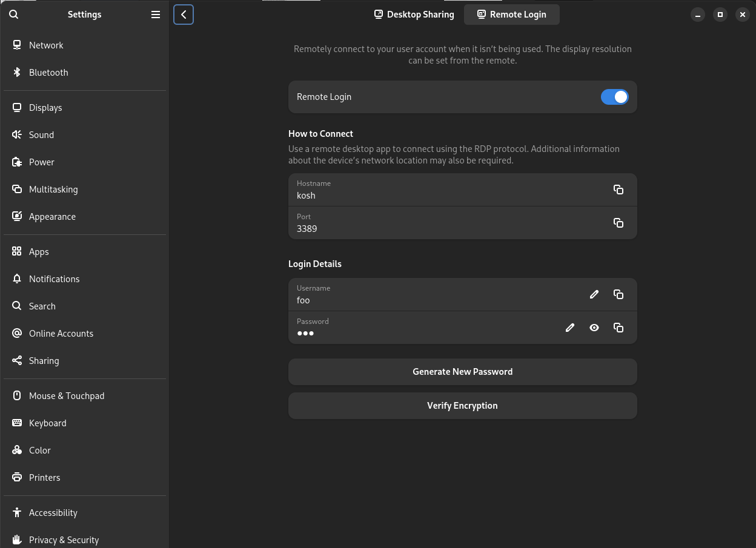
Task: Switch to the Desktop Sharing tab
Action: (414, 15)
